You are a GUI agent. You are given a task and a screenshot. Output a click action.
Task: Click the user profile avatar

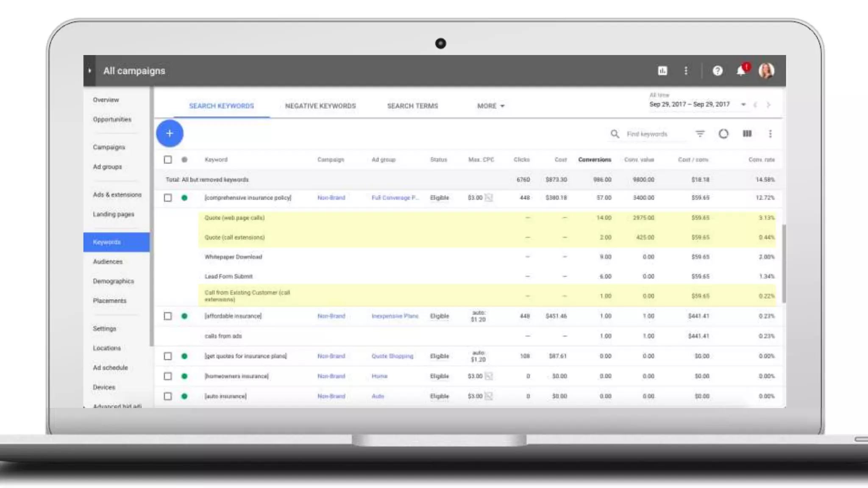[x=766, y=71]
